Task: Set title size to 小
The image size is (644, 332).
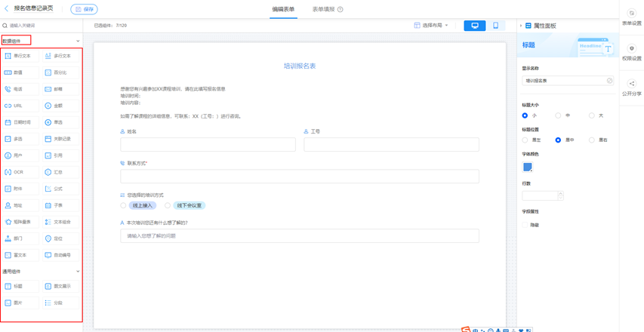Action: [525, 115]
